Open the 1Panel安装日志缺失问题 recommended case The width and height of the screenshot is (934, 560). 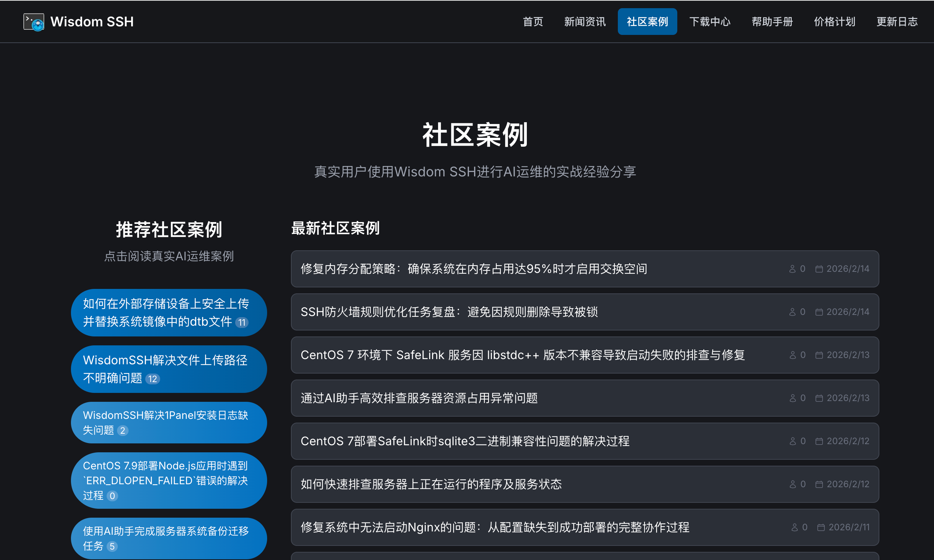tap(168, 422)
